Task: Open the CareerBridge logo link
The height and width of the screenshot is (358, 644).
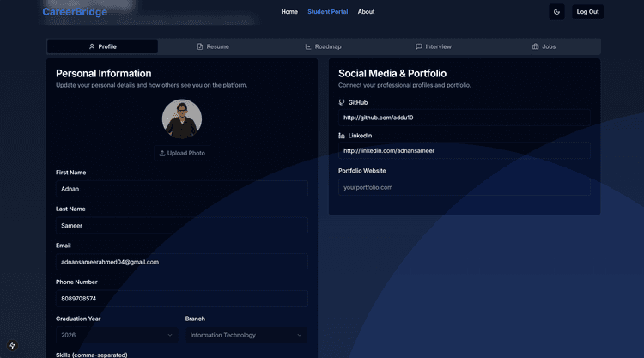Action: pyautogui.click(x=75, y=12)
